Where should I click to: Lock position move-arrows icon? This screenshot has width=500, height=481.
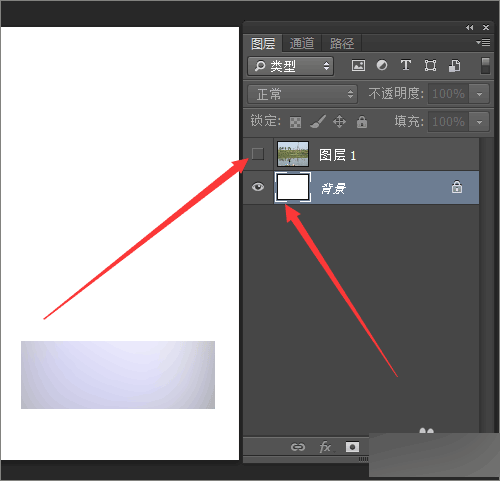(339, 122)
